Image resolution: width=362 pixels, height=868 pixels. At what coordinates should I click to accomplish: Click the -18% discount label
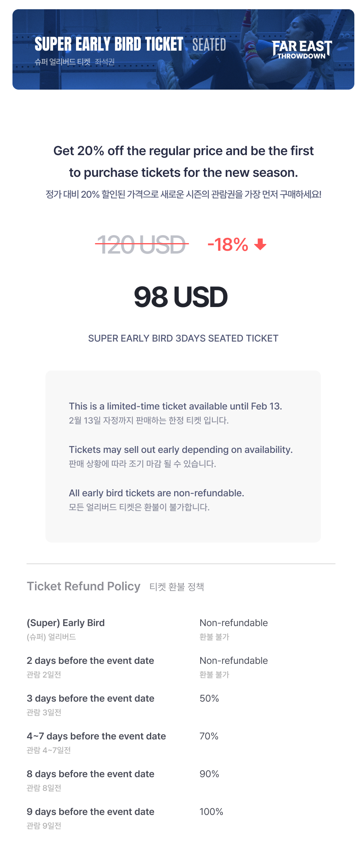click(x=228, y=244)
